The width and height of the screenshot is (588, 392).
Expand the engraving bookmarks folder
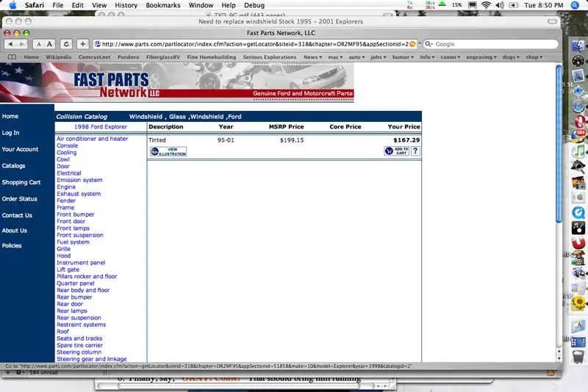click(x=481, y=57)
